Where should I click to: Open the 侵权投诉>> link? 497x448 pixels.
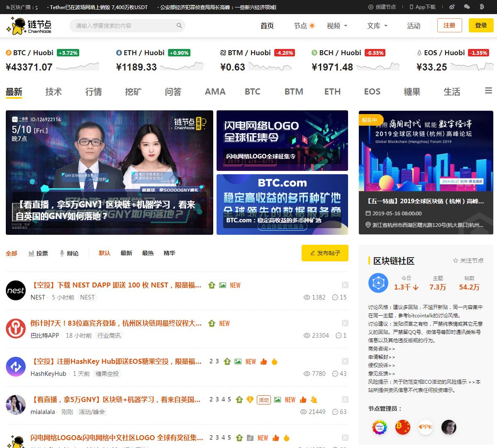tap(381, 365)
